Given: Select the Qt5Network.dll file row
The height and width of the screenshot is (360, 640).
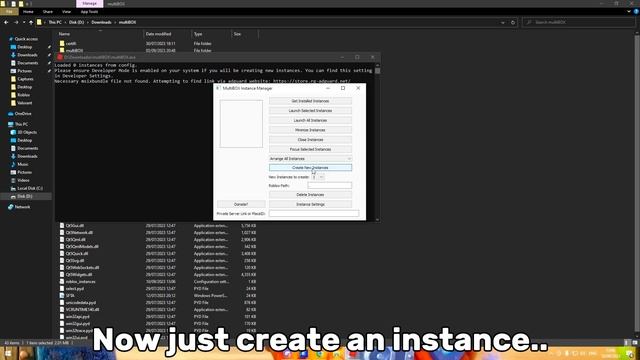Looking at the screenshot, I should (x=158, y=233).
